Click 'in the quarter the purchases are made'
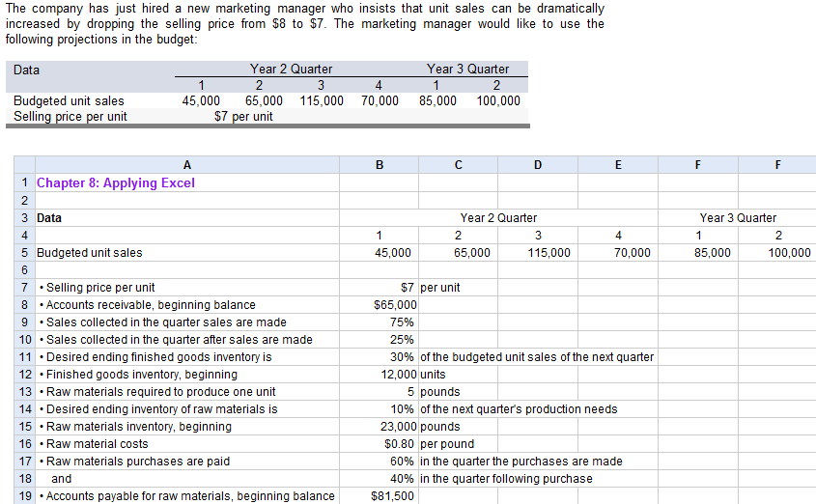 (521, 462)
